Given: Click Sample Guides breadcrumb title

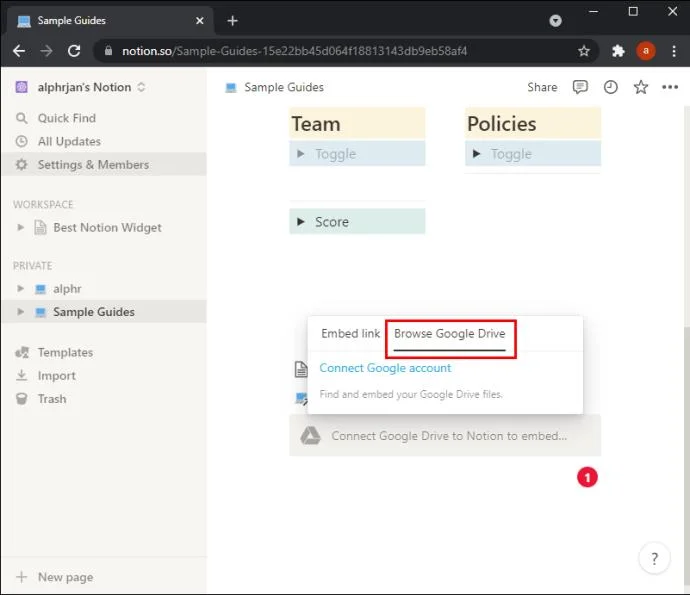Looking at the screenshot, I should (284, 87).
